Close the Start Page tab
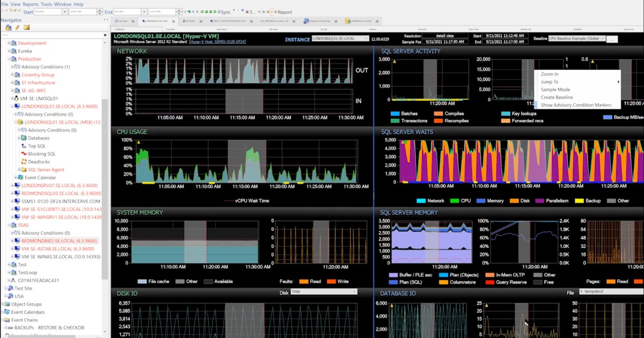The image size is (644, 338). pos(133,21)
